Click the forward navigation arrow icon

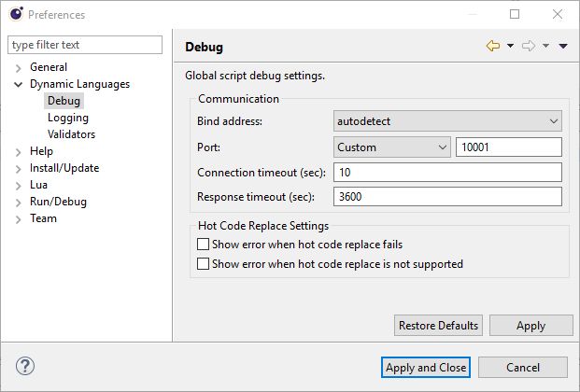[529, 46]
